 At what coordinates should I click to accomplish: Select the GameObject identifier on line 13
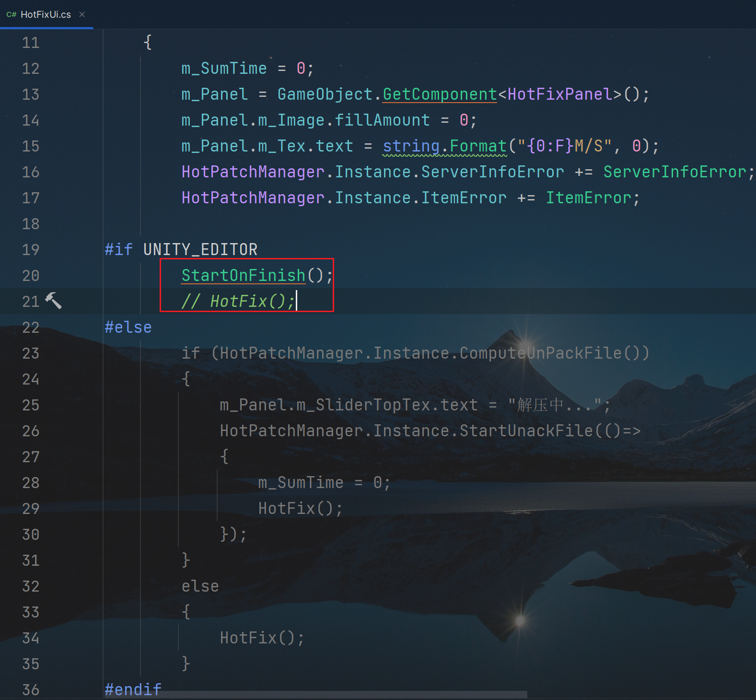tap(325, 94)
